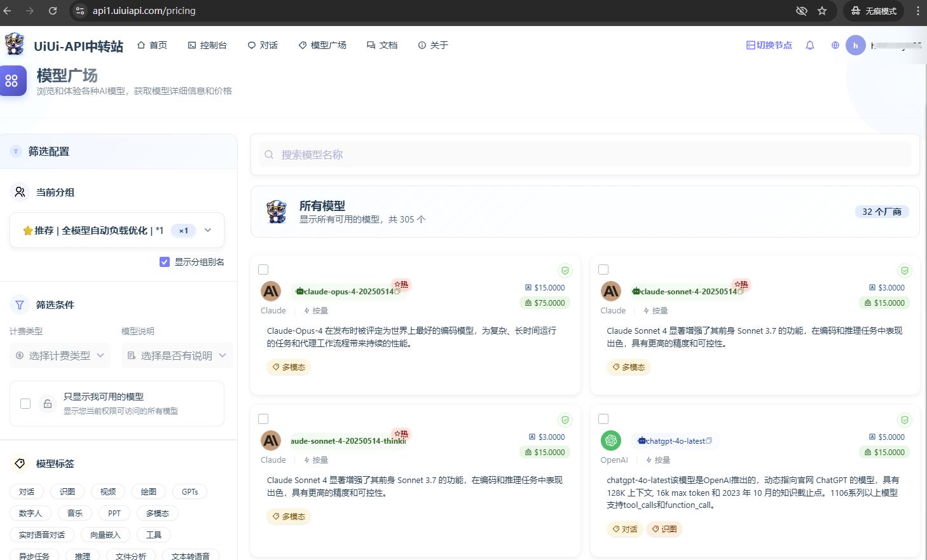
Task: Click the green verified shield on the chatgpt-4o-latest card
Action: [x=905, y=420]
